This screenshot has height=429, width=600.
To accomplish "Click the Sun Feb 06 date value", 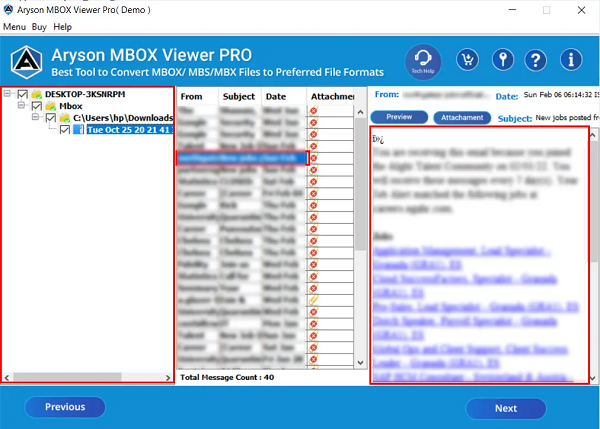I will [561, 95].
